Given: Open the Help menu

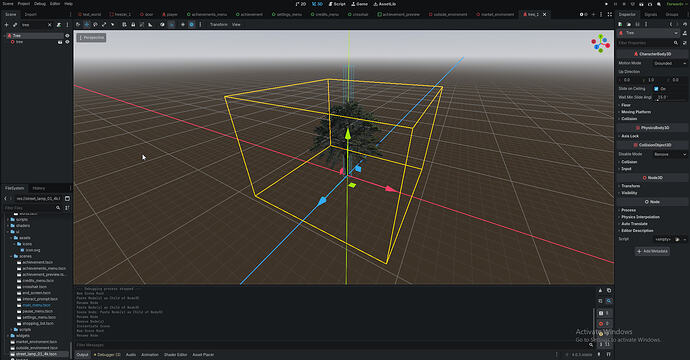Looking at the screenshot, I should [68, 4].
